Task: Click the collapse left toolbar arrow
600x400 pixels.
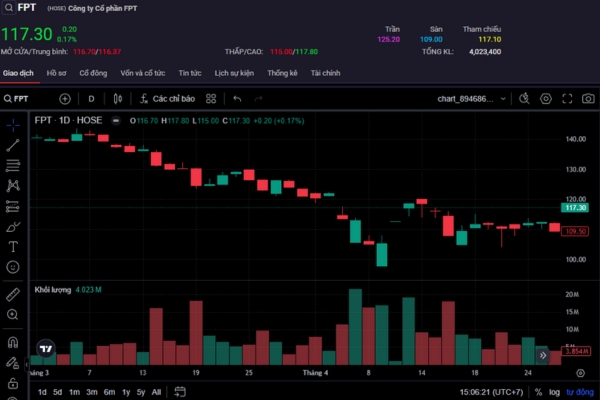Action: [x=26, y=364]
